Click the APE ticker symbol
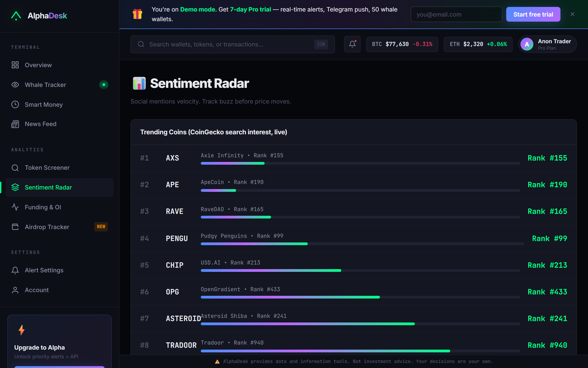The height and width of the screenshot is (368, 588). (172, 185)
